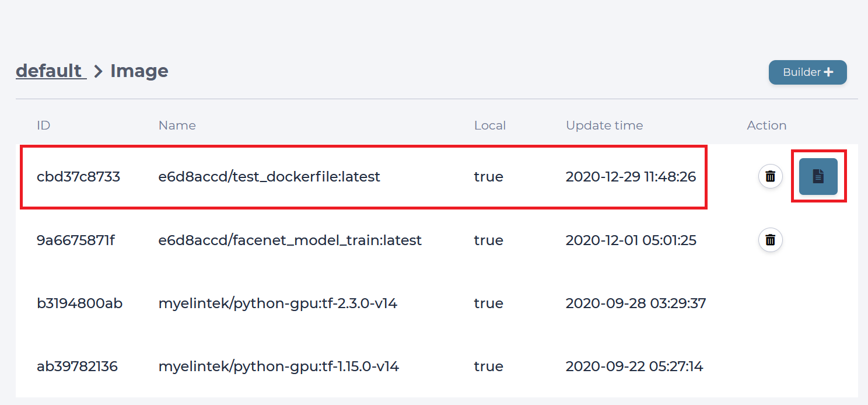Click the Update time column header
The width and height of the screenshot is (868, 405).
(604, 125)
